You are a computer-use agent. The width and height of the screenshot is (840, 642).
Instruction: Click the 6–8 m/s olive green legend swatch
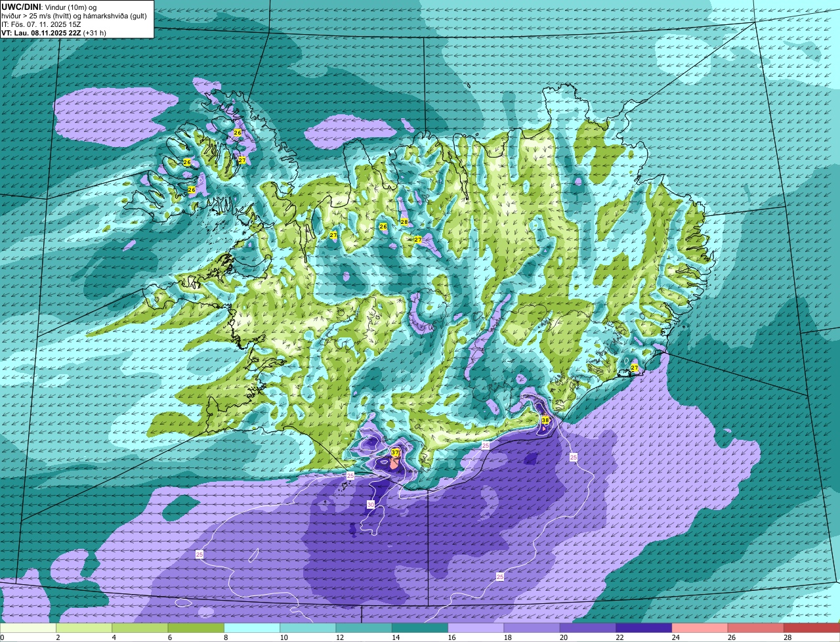(196, 628)
